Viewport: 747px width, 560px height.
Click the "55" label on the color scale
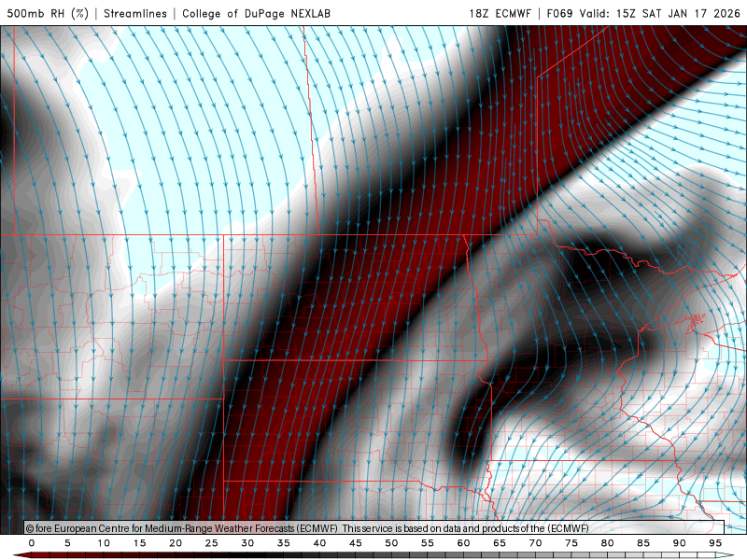tap(428, 543)
